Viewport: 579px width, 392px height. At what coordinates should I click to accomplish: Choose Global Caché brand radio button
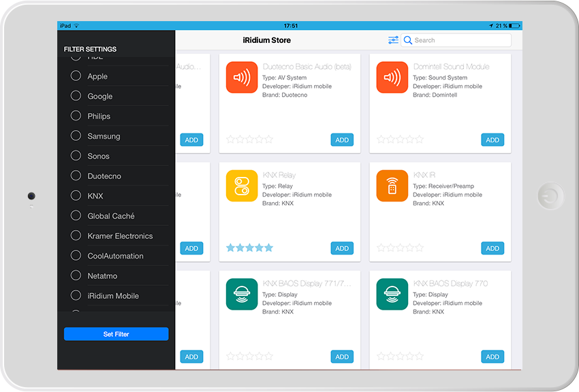tap(76, 216)
